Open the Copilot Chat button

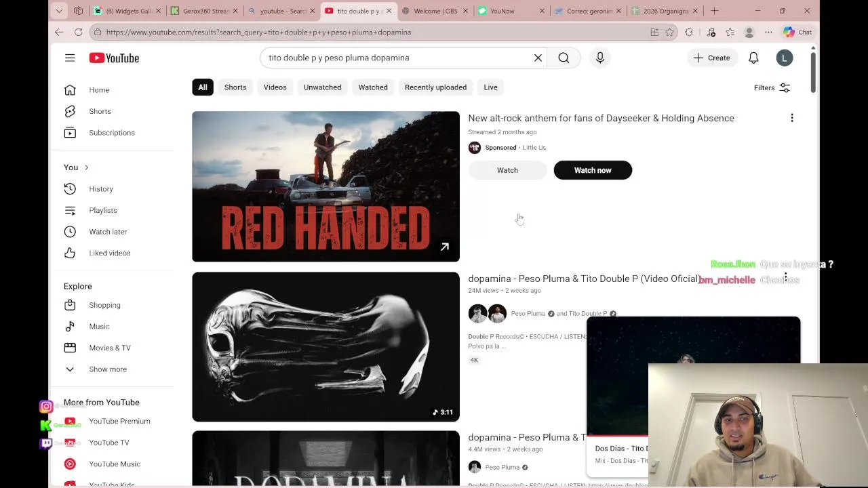pos(797,32)
